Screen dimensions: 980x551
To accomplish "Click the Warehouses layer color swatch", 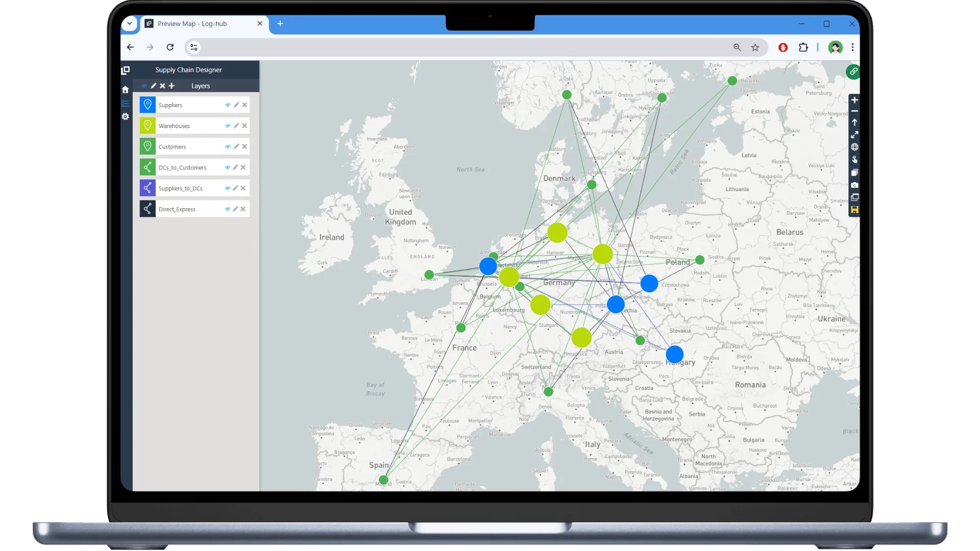I will pos(148,126).
